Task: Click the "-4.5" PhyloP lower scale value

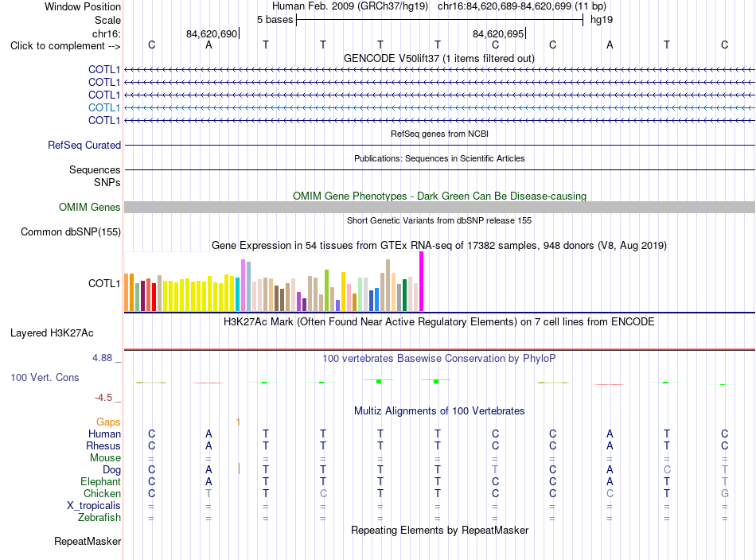Action: pos(103,398)
